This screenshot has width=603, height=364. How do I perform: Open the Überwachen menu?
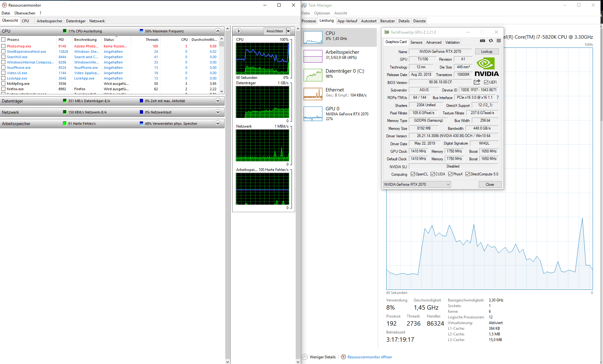(x=25, y=13)
